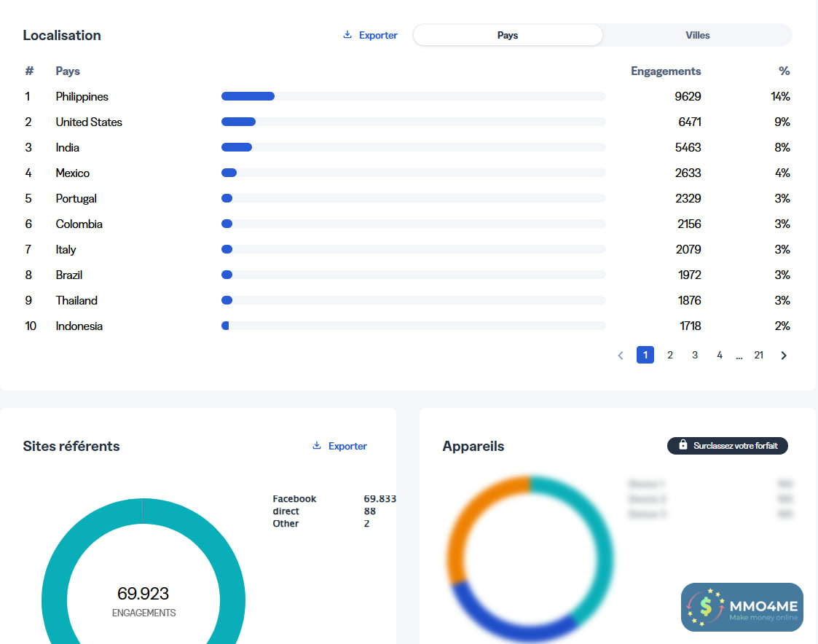The image size is (818, 644).
Task: Click the India engagement bar
Action: pyautogui.click(x=236, y=147)
